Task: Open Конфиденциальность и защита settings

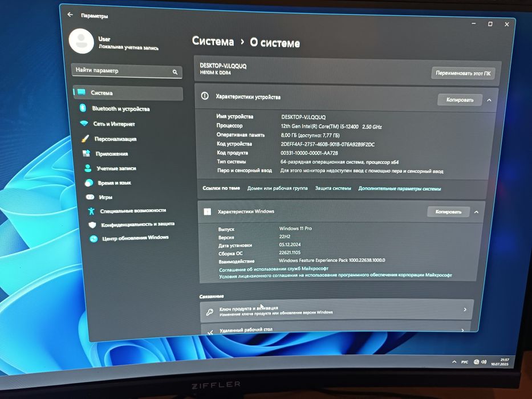Action: [138, 224]
